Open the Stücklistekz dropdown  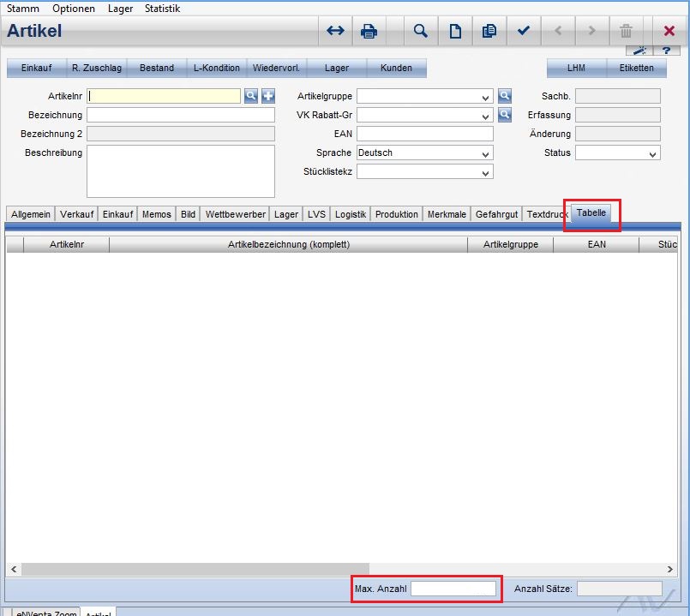click(486, 172)
